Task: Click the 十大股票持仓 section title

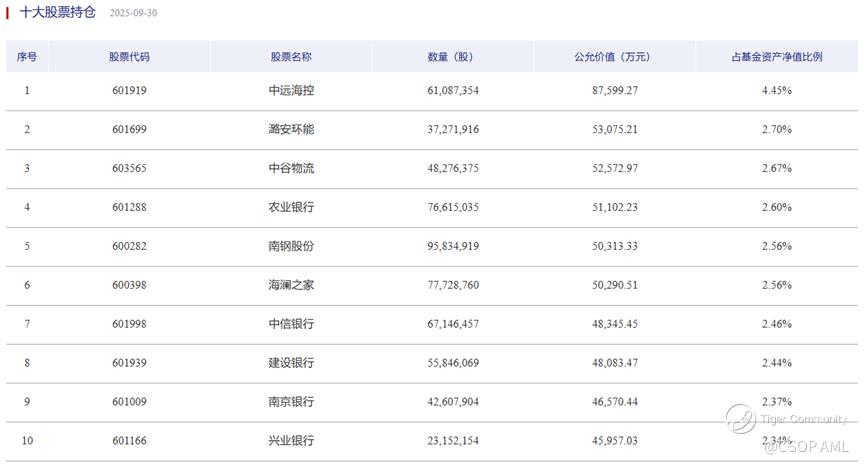Action: (57, 12)
